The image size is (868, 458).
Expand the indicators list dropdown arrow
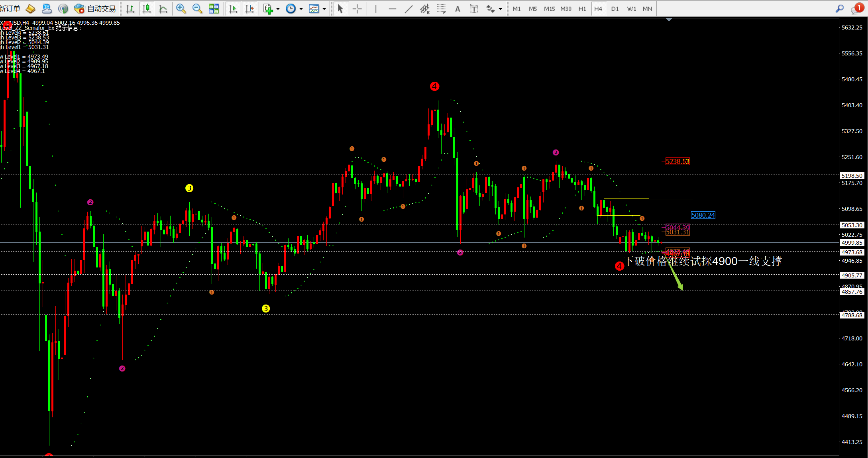278,9
